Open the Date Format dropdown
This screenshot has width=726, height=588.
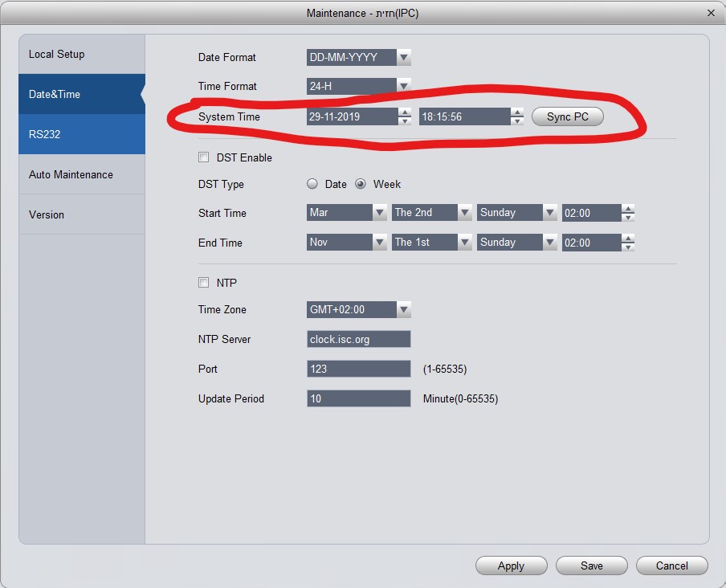[x=358, y=57]
